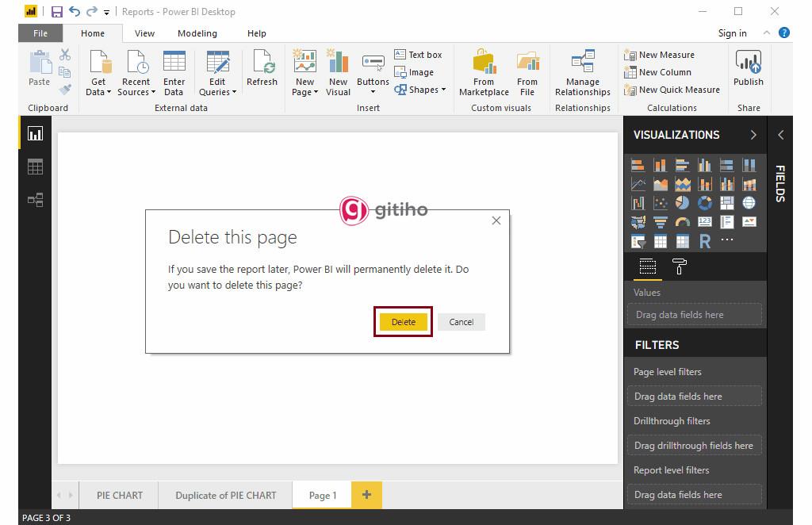Pick the area chart visual
This screenshot has width=812, height=525.
[661, 184]
